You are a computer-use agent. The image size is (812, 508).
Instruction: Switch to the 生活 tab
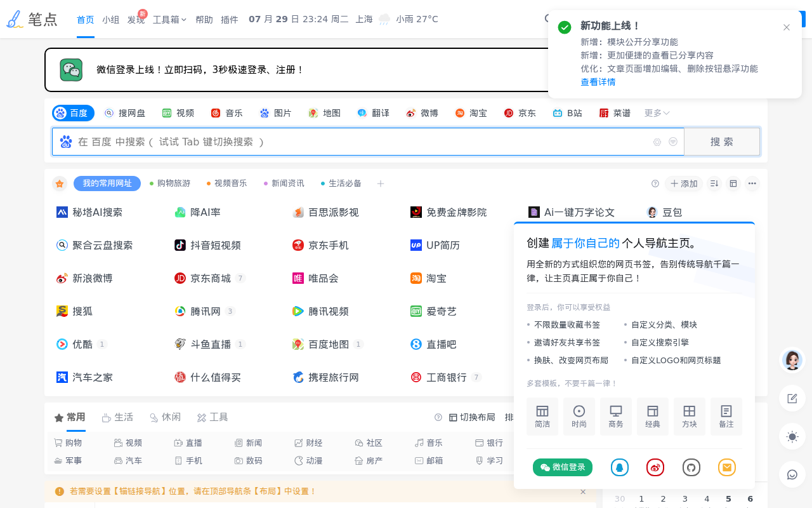tap(117, 417)
